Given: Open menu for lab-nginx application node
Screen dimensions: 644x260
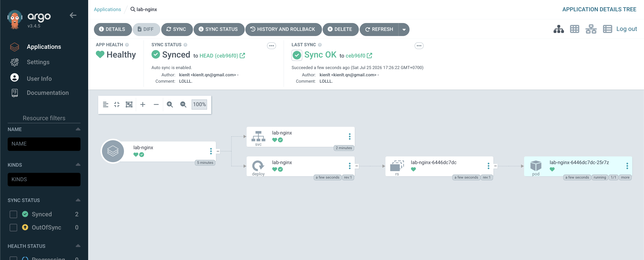Looking at the screenshot, I should click(211, 151).
